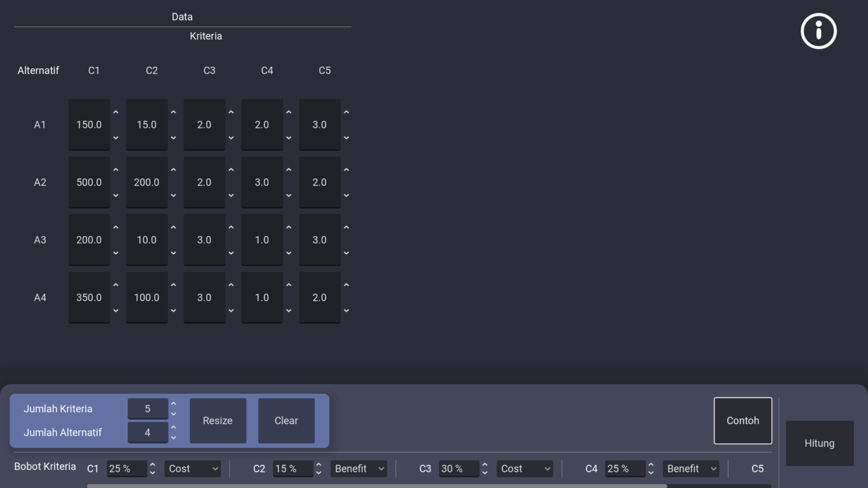Increase A3 C4 value with up arrow
This screenshot has width=868, height=488.
(x=289, y=227)
